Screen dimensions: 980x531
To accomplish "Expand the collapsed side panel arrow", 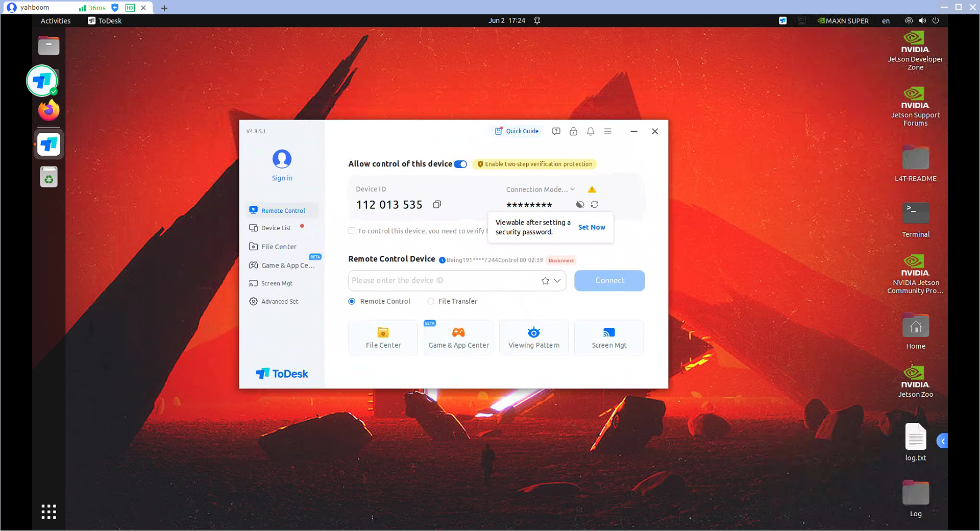I will point(942,441).
